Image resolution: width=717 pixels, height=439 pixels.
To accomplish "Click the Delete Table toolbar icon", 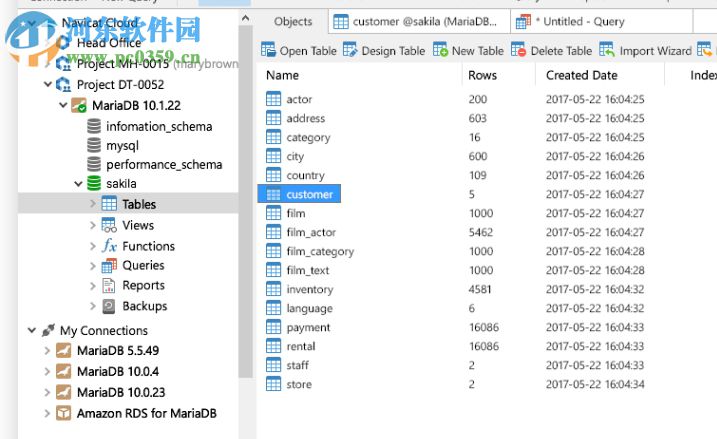I will pos(519,49).
